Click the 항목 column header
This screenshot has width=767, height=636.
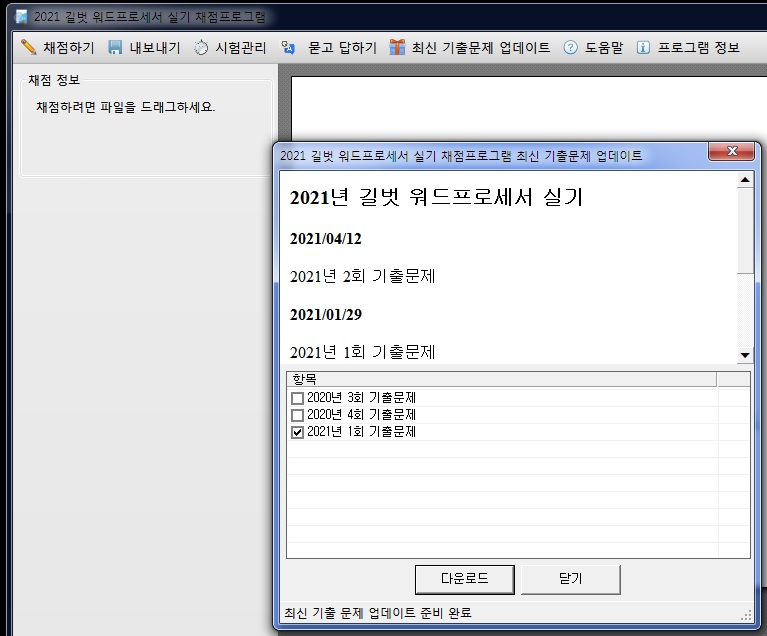tap(500, 379)
